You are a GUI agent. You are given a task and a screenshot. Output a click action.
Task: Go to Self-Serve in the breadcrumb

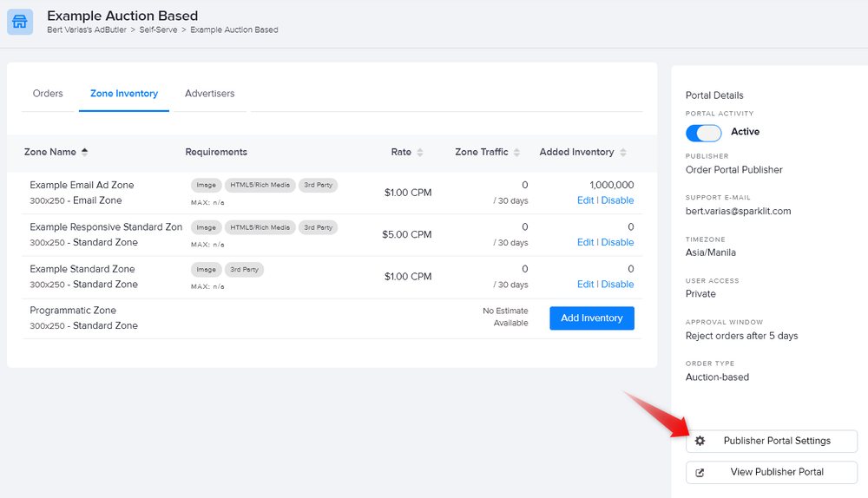pyautogui.click(x=160, y=30)
